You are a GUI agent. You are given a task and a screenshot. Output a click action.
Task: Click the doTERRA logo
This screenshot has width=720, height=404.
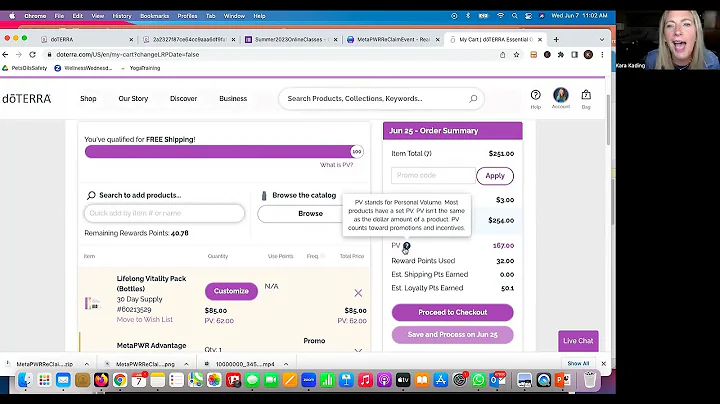[x=27, y=99]
